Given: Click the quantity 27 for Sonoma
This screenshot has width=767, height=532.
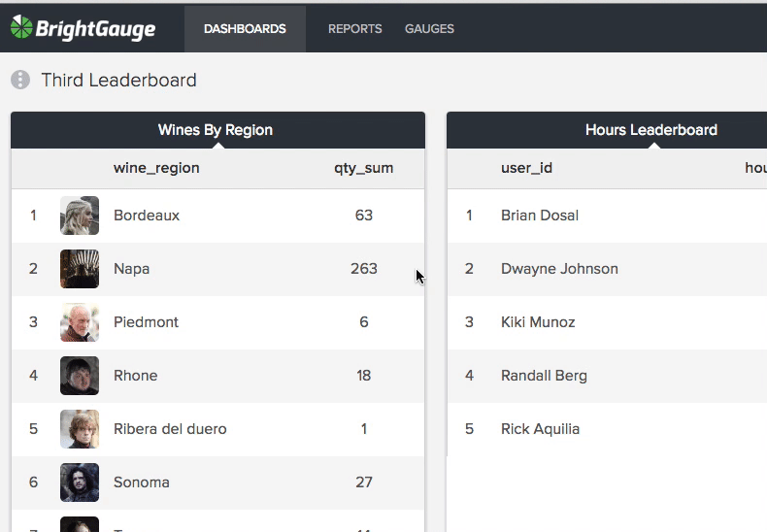Looking at the screenshot, I should point(364,482).
